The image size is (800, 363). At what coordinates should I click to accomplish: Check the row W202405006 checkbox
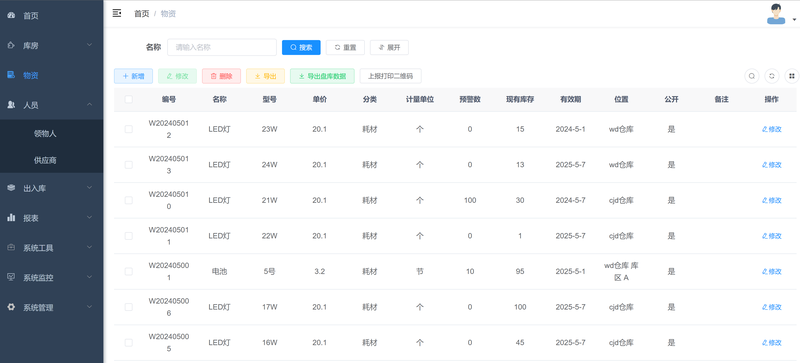(x=129, y=307)
